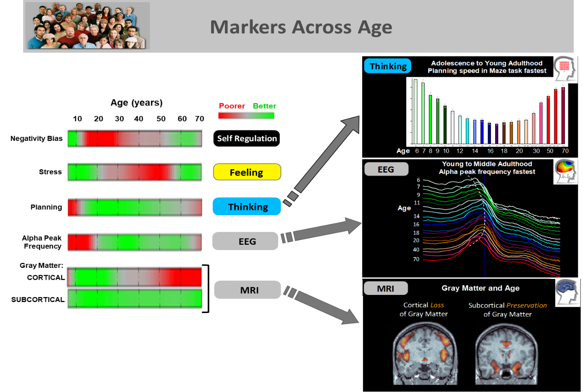The height and width of the screenshot is (392, 583).
Task: Select the Cortical Loss brain scan image
Action: (x=425, y=354)
